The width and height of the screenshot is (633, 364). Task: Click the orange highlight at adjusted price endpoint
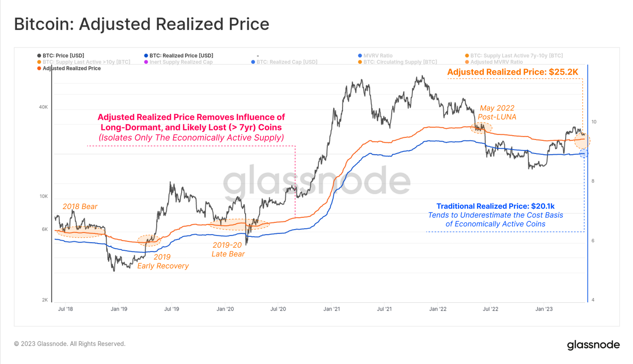tap(582, 141)
